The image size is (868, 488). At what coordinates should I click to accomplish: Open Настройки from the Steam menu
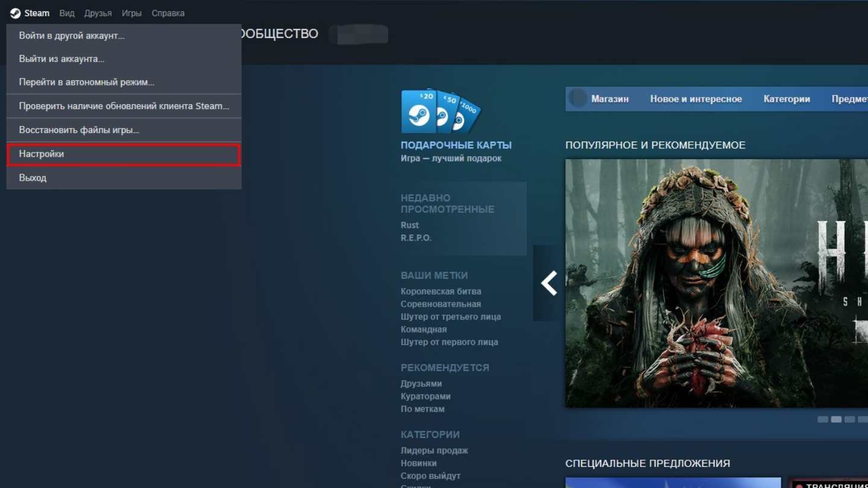pos(124,154)
